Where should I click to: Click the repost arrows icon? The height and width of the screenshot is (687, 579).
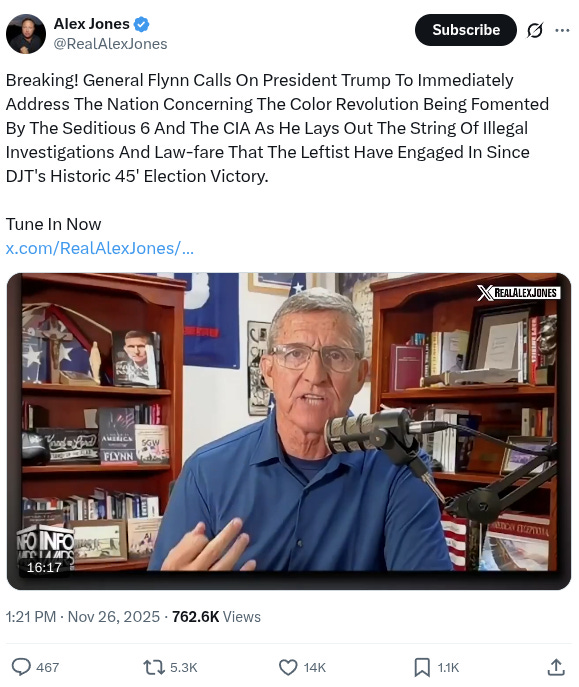point(154,667)
